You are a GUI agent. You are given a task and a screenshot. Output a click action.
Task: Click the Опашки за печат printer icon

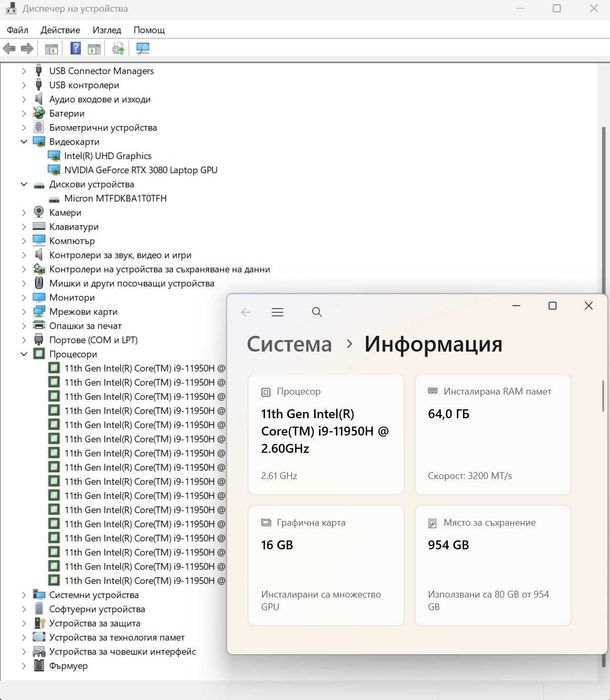click(39, 325)
